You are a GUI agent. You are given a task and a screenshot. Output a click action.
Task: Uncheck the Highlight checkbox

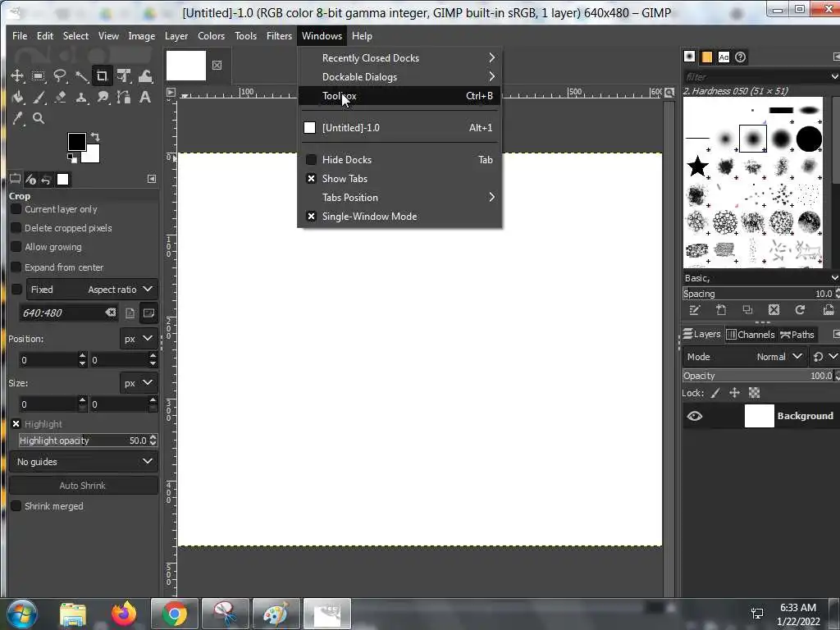[16, 424]
